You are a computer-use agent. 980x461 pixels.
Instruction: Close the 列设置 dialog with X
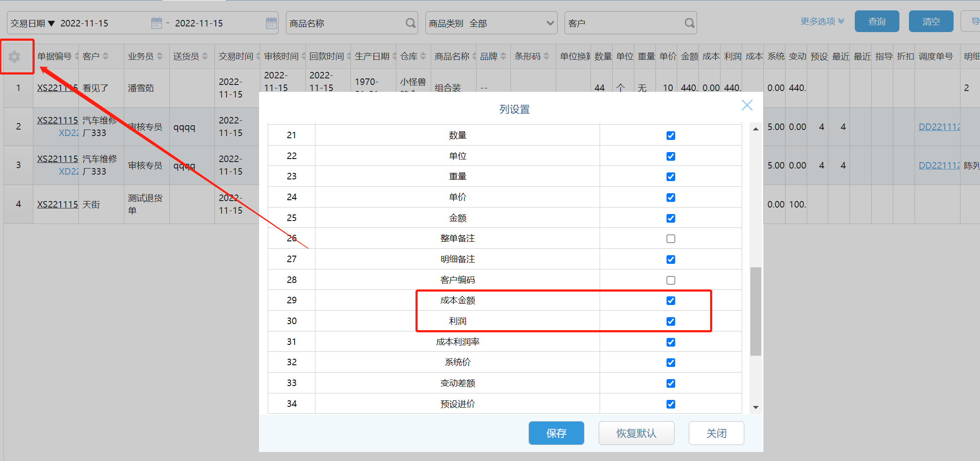(x=747, y=105)
